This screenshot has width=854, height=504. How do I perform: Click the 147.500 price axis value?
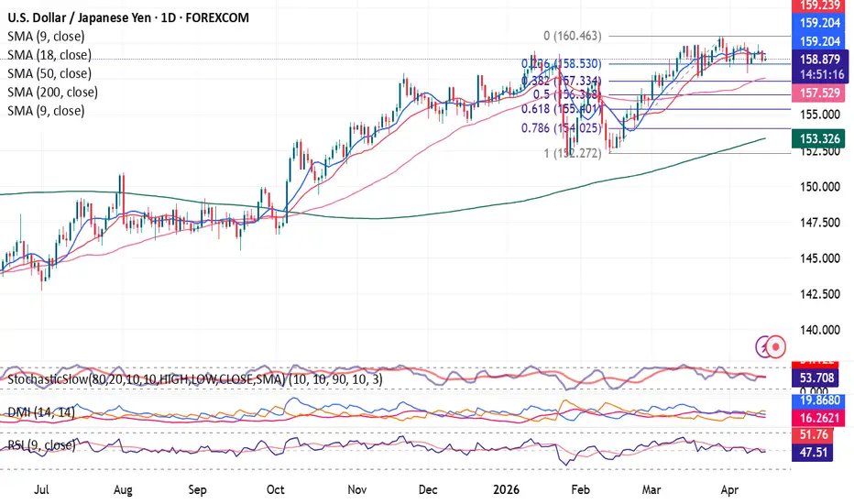[820, 223]
